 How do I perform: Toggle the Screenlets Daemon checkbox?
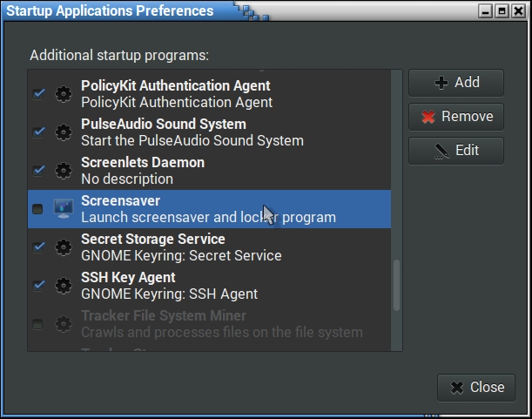[38, 171]
